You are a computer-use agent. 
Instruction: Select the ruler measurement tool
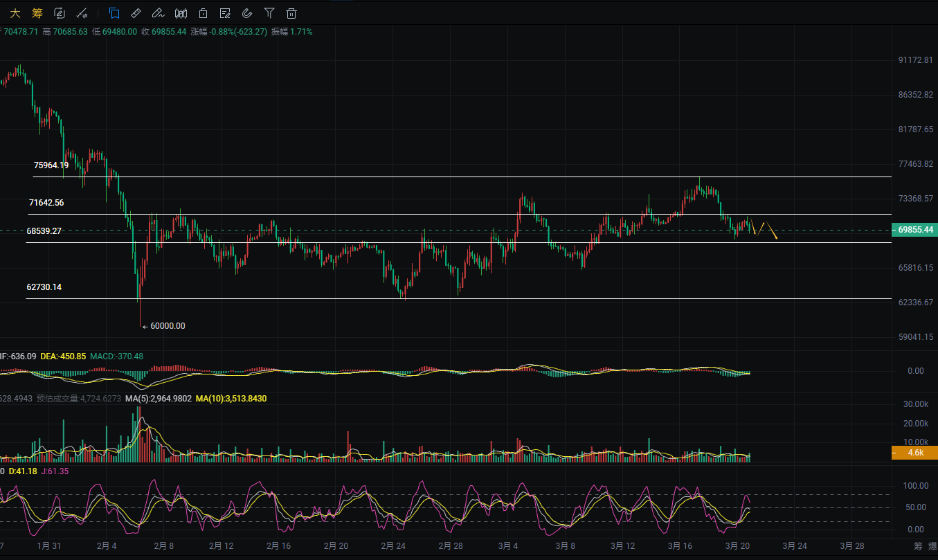coord(136,12)
